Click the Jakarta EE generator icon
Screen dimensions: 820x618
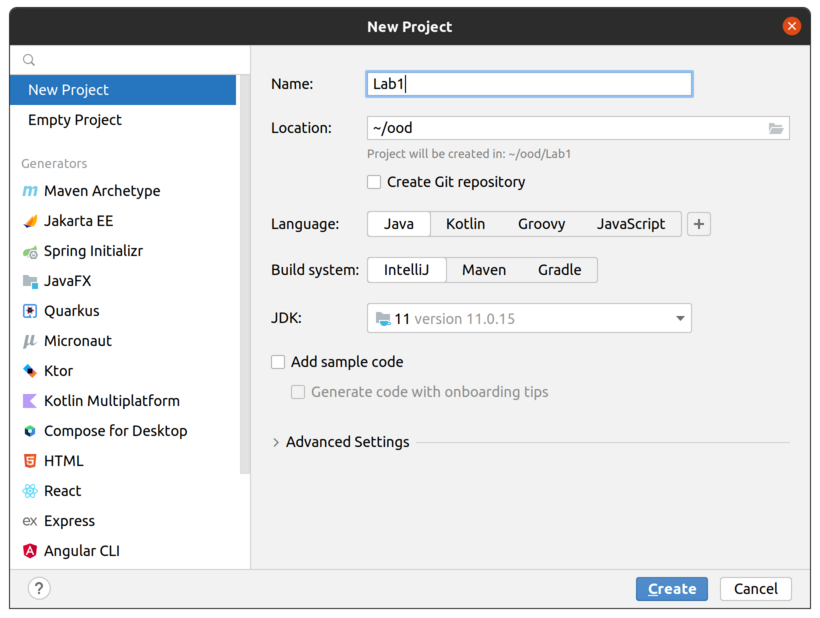click(30, 221)
